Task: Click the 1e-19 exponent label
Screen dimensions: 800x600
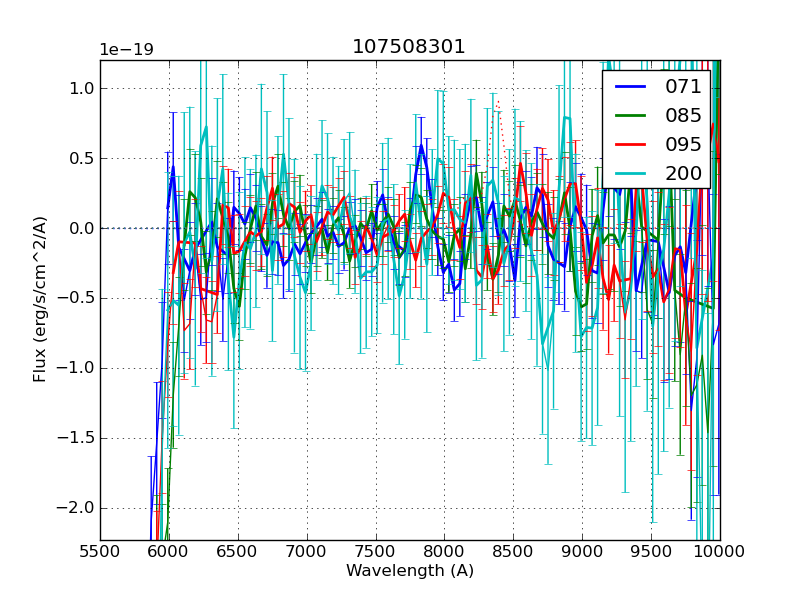Action: pos(126,50)
